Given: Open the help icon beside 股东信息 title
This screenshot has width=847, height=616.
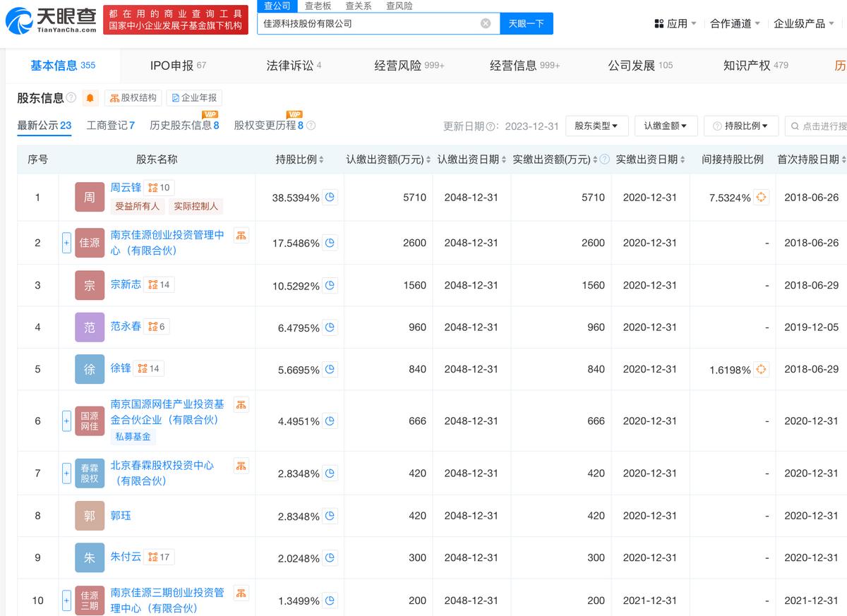Looking at the screenshot, I should [71, 97].
